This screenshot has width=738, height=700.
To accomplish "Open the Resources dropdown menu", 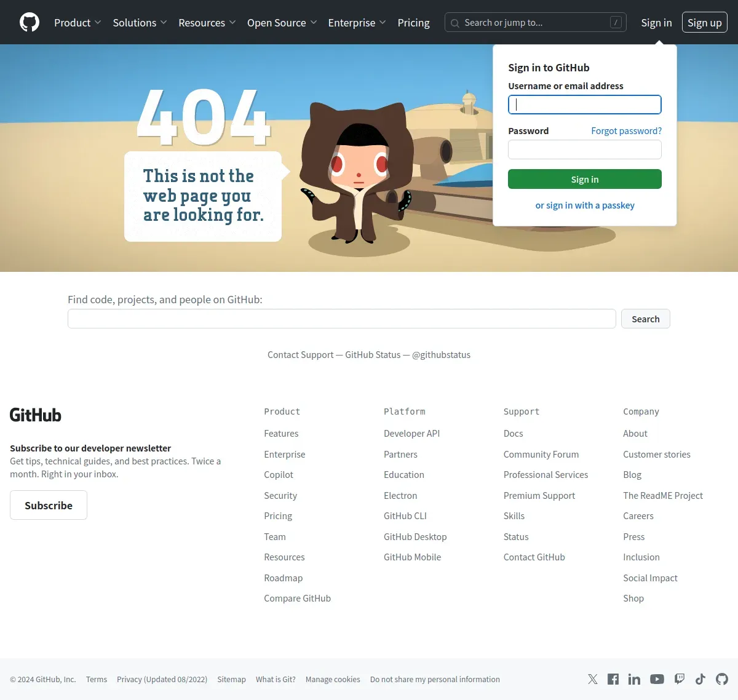I will click(x=207, y=23).
